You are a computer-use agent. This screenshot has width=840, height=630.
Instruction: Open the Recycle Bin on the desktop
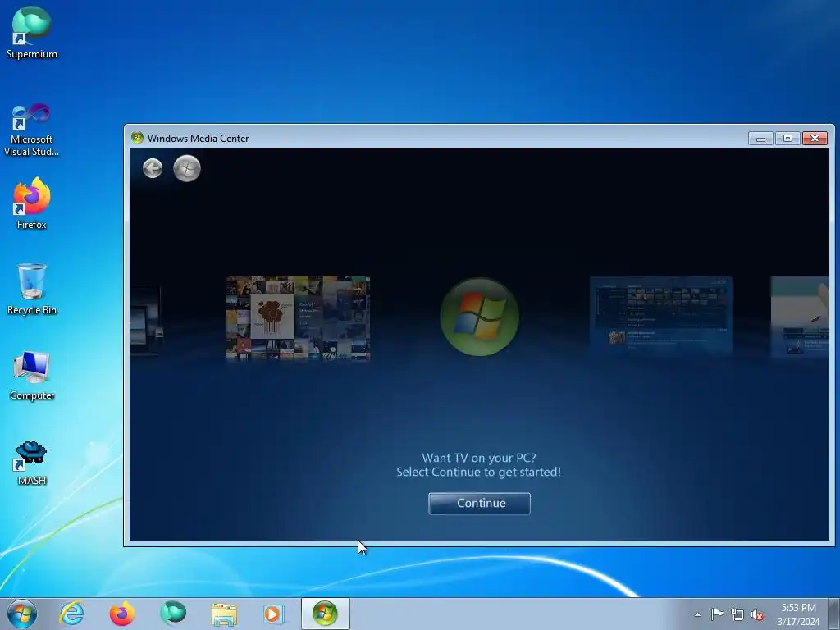pyautogui.click(x=32, y=290)
